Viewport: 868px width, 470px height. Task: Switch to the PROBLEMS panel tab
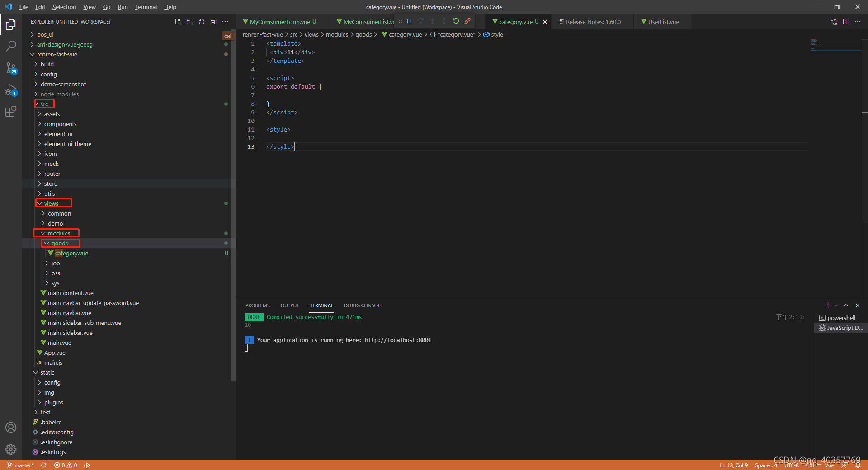pos(257,305)
